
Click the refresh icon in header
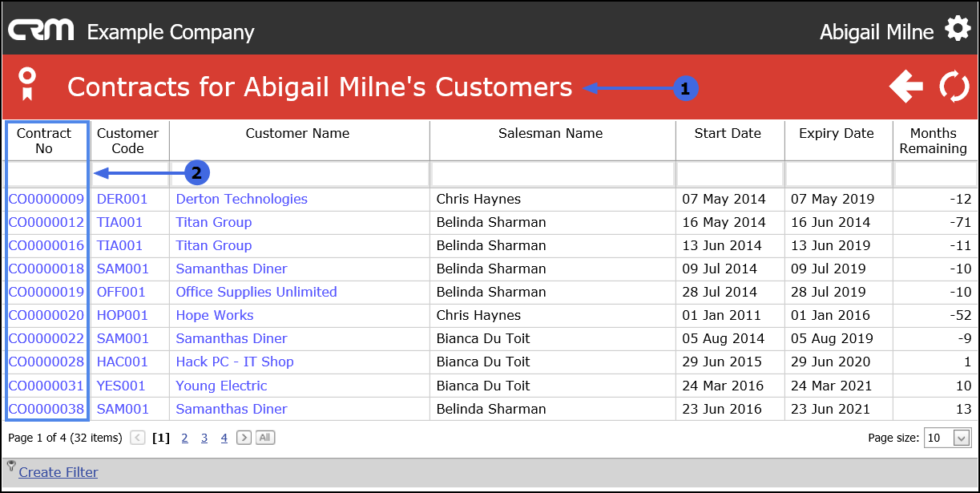coord(954,87)
